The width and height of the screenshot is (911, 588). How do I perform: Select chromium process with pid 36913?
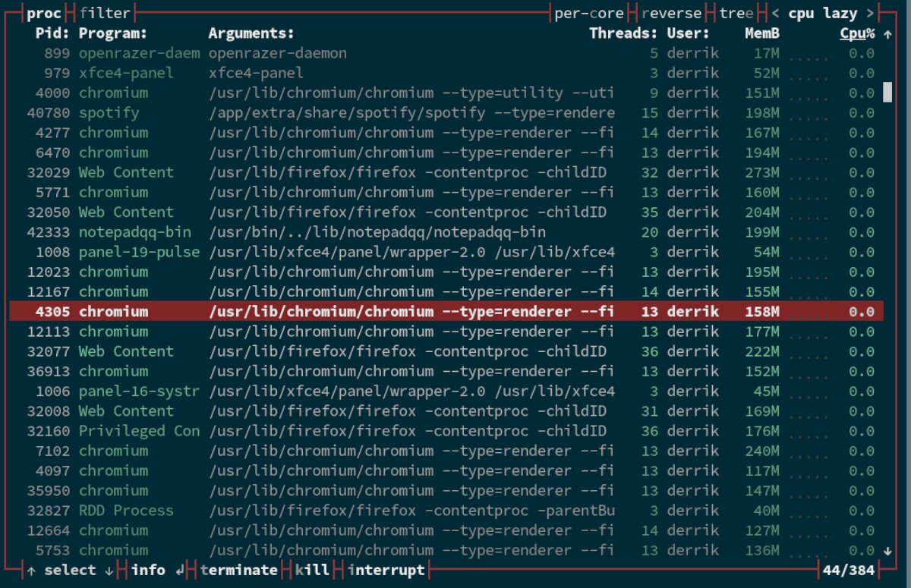pyautogui.click(x=446, y=371)
